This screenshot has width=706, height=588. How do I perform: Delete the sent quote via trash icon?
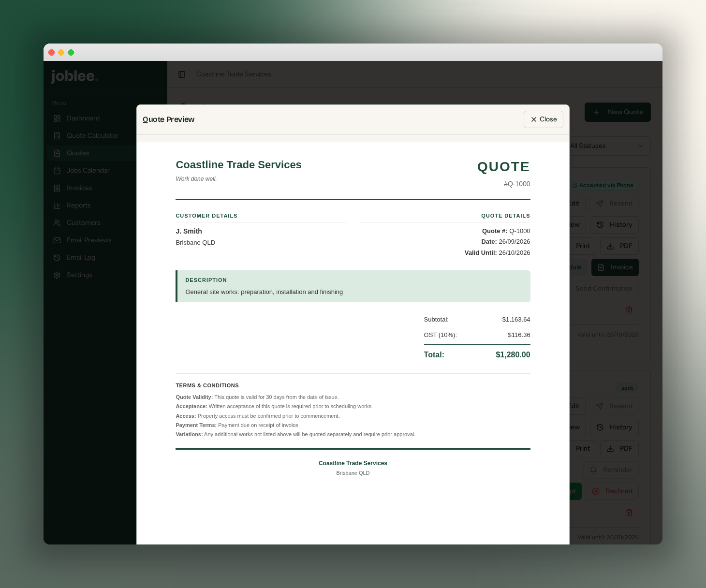629,513
